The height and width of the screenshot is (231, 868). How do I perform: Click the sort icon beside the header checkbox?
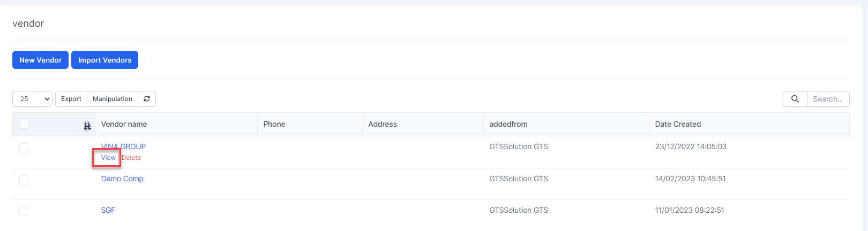[x=87, y=126]
